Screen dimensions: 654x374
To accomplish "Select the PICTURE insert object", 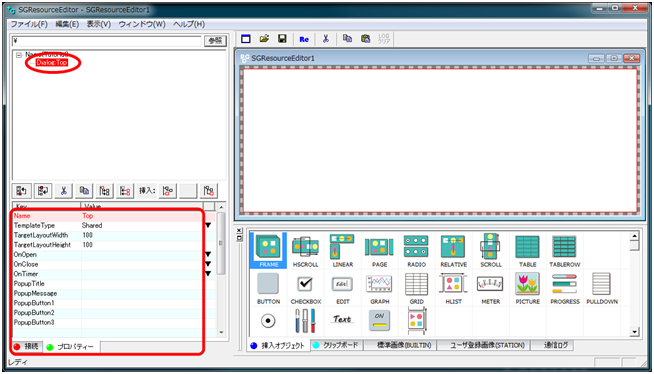I will coord(527,288).
